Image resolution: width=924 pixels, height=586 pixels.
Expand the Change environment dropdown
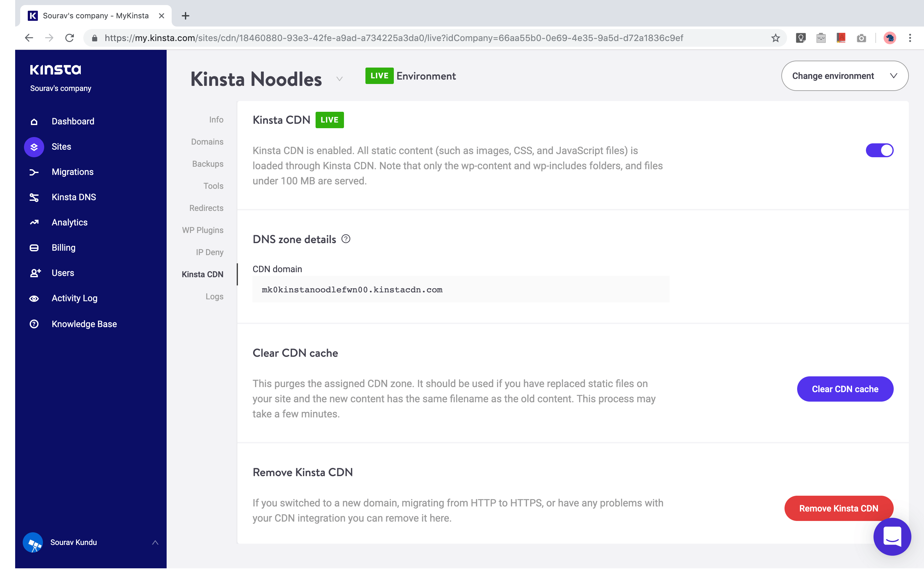[844, 75]
